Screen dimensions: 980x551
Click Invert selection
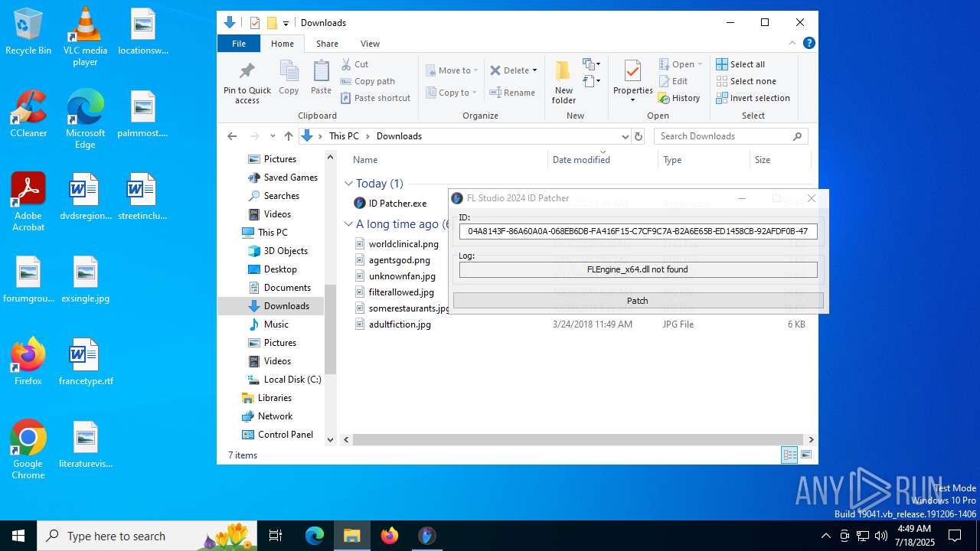(753, 98)
